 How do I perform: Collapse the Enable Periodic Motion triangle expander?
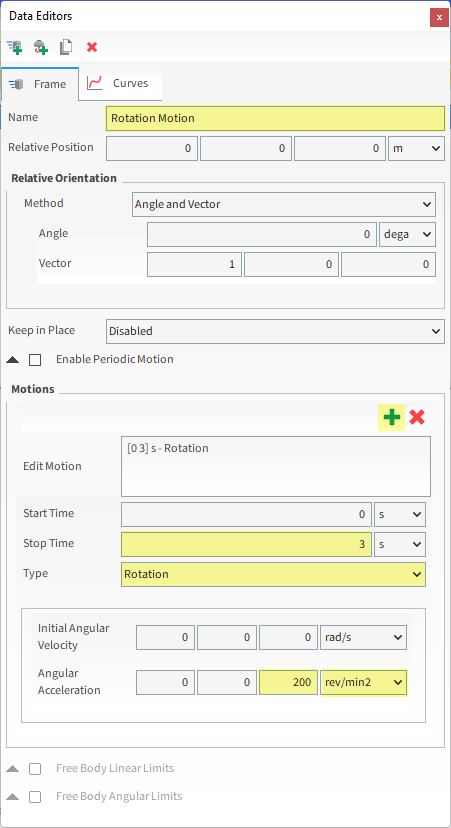click(13, 360)
